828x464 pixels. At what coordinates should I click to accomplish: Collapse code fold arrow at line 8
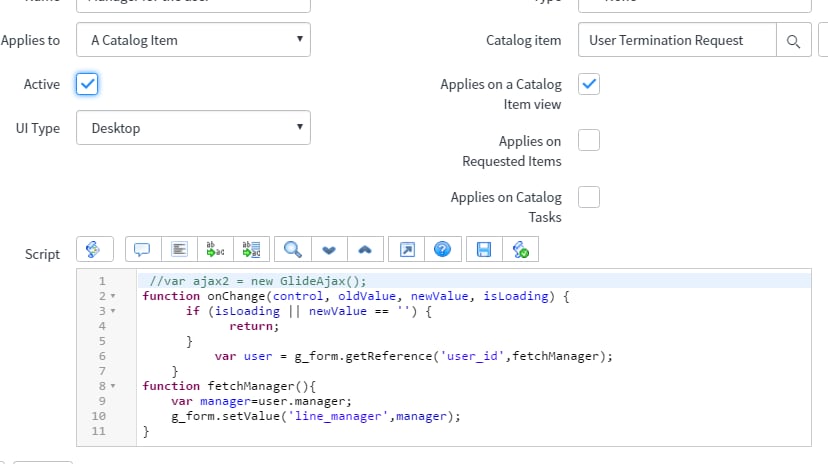(113, 386)
